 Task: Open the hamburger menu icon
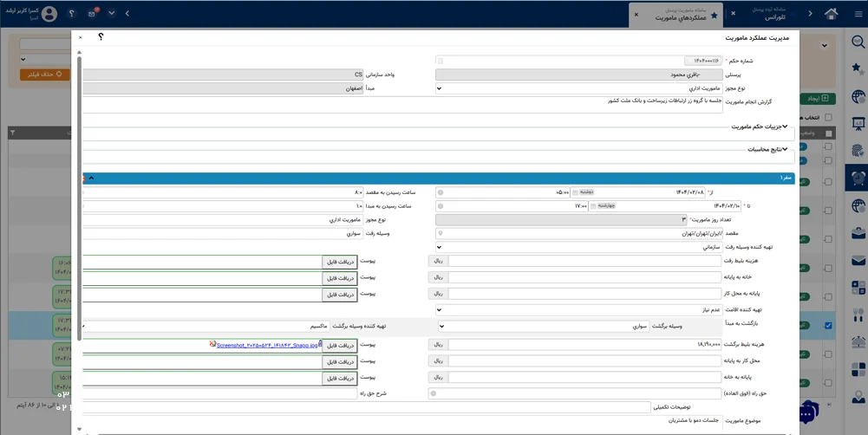pos(857,13)
